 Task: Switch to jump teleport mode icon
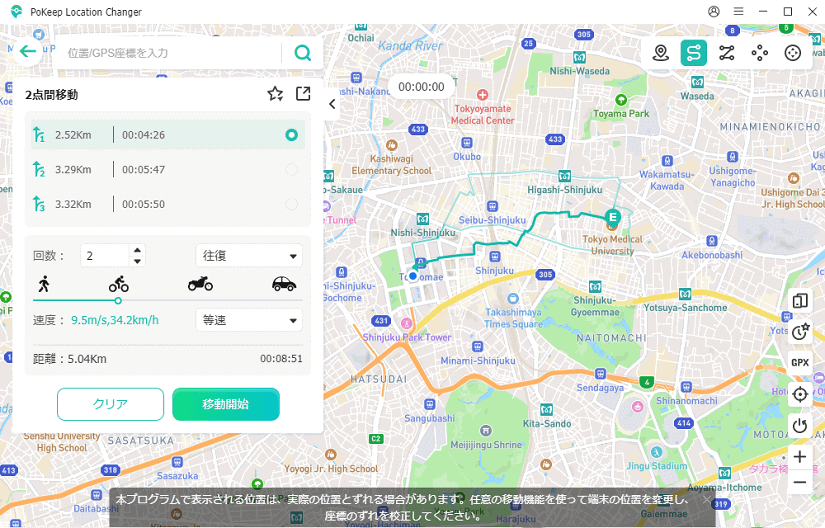[x=760, y=53]
